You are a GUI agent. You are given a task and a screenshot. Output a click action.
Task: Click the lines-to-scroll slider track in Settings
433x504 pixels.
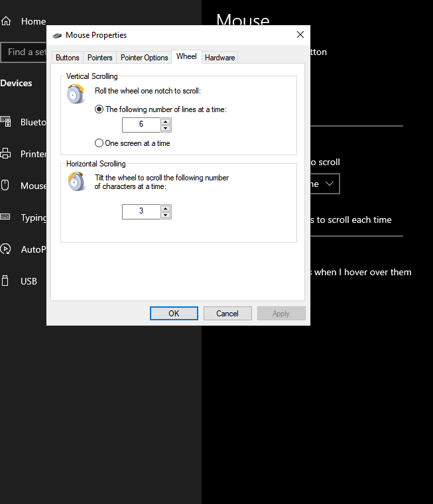pyautogui.click(x=357, y=236)
